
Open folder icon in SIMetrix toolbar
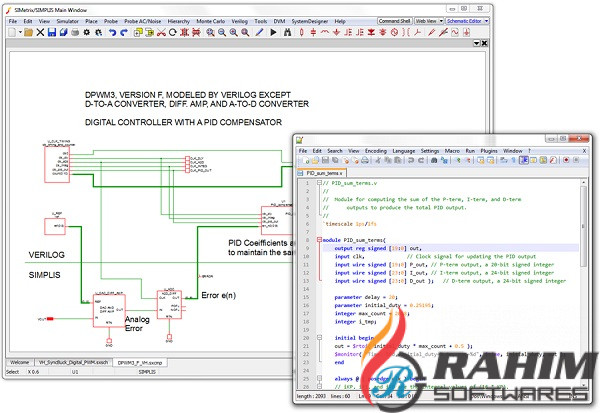(28, 33)
